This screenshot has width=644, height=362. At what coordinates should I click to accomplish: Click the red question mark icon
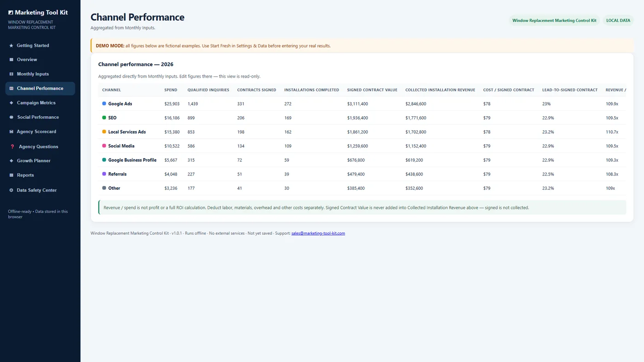tap(12, 147)
